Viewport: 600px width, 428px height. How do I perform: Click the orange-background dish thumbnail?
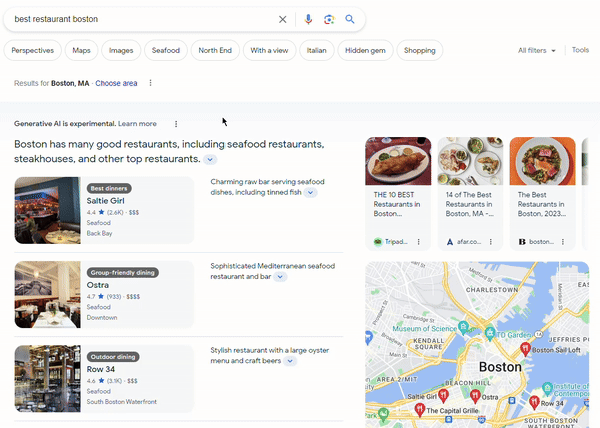click(543, 161)
